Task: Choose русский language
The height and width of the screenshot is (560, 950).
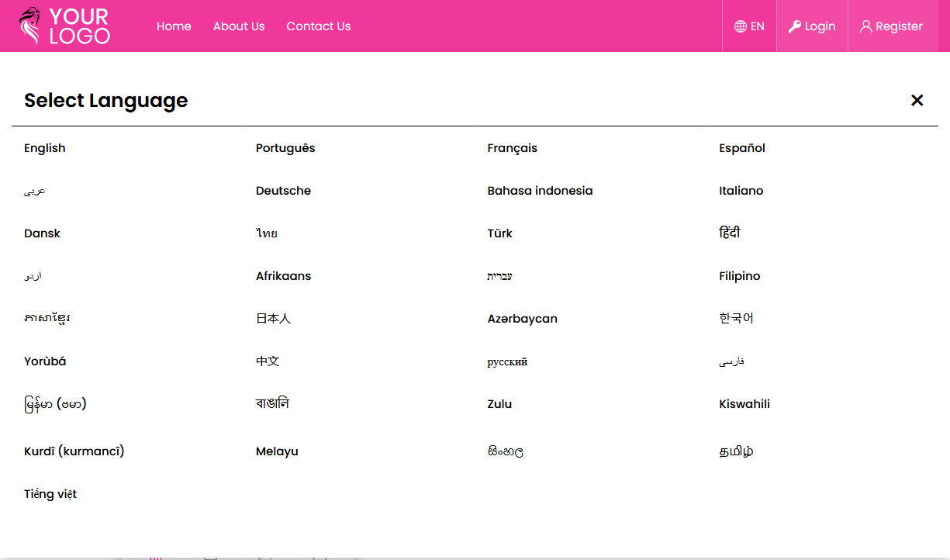Action: click(508, 362)
